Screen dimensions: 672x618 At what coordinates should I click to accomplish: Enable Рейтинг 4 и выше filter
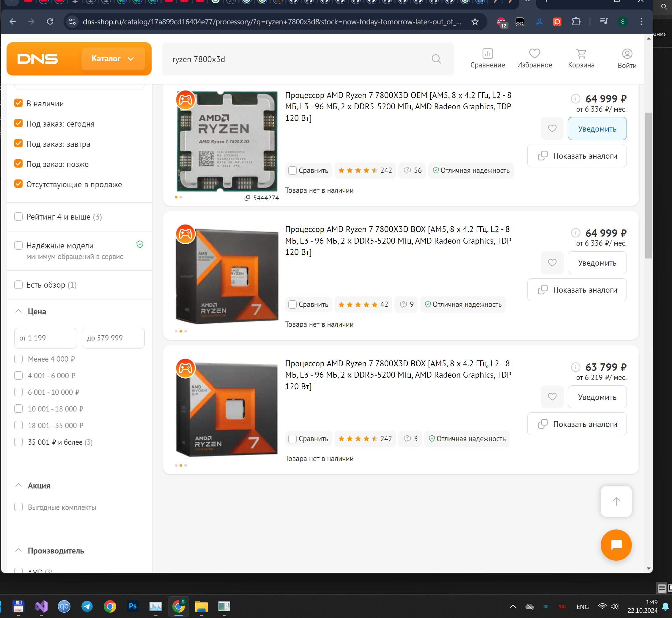[x=18, y=217]
